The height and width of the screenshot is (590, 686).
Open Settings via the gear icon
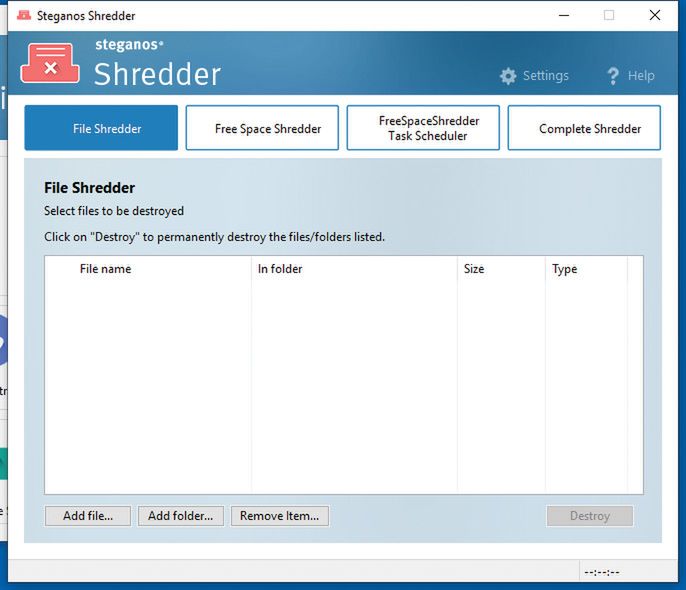coord(508,76)
